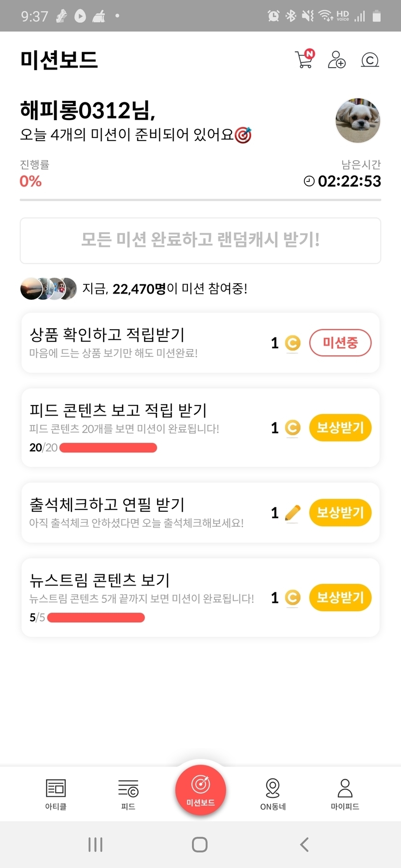Image resolution: width=401 pixels, height=868 pixels.
Task: Tap the add friend icon
Action: tap(336, 60)
